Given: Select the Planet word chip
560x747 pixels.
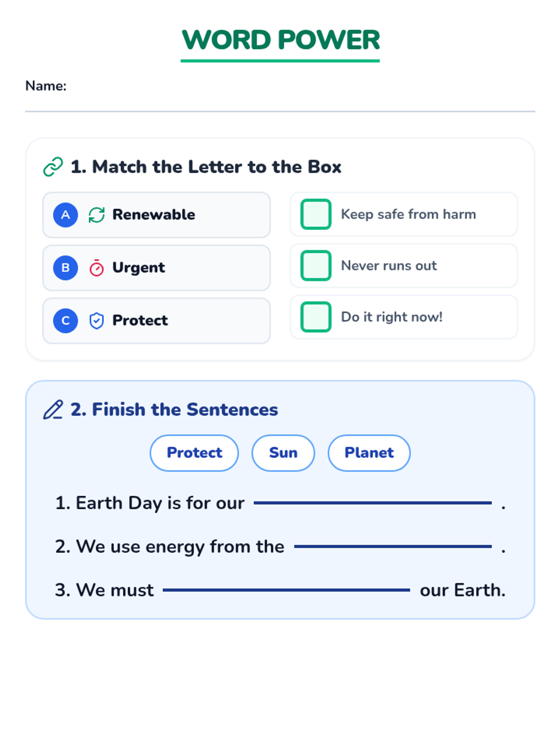Looking at the screenshot, I should [x=369, y=453].
